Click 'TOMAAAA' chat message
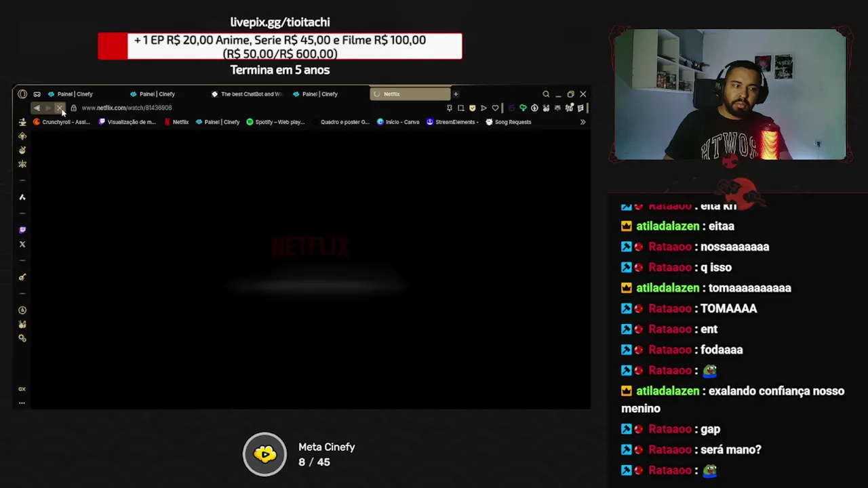The width and height of the screenshot is (868, 488). point(729,308)
